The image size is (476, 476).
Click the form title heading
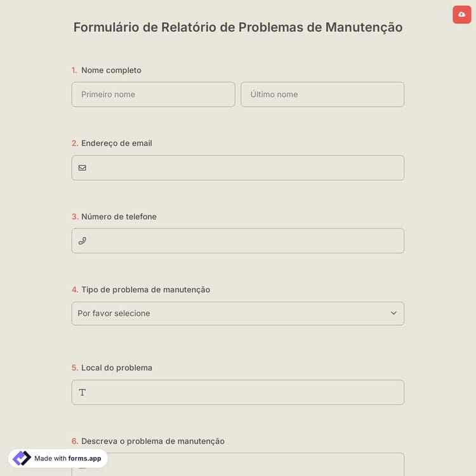(x=238, y=27)
